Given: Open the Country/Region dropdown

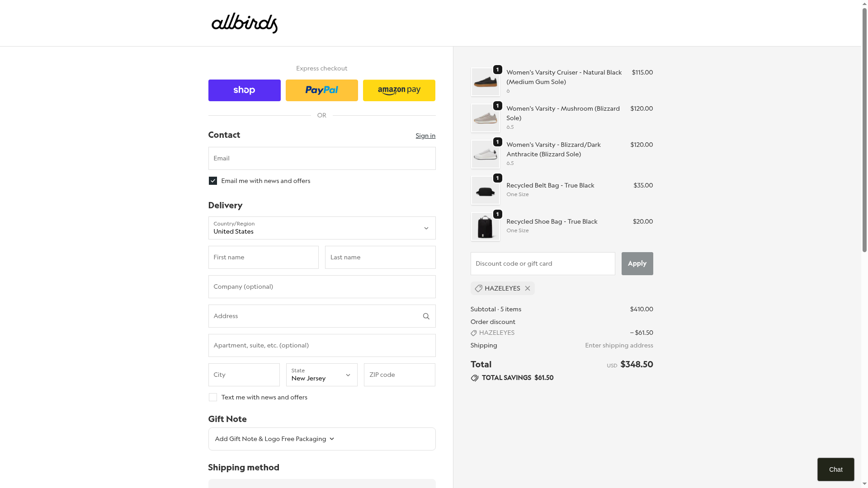Looking at the screenshot, I should click(321, 228).
